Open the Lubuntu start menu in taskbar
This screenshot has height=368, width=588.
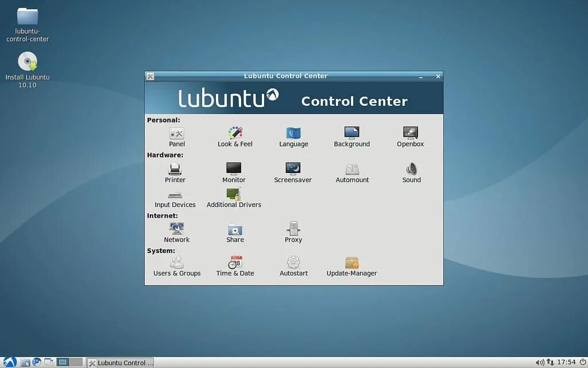[10, 362]
